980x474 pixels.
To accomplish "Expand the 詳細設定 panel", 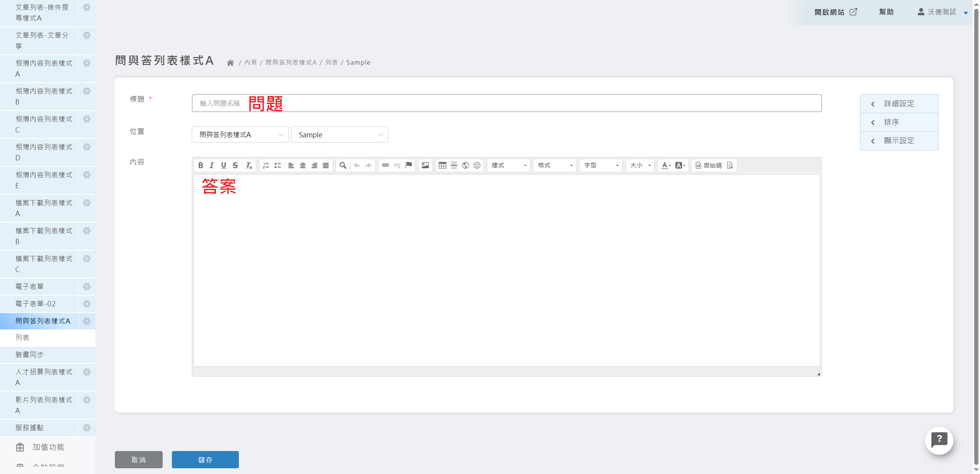I will (899, 104).
